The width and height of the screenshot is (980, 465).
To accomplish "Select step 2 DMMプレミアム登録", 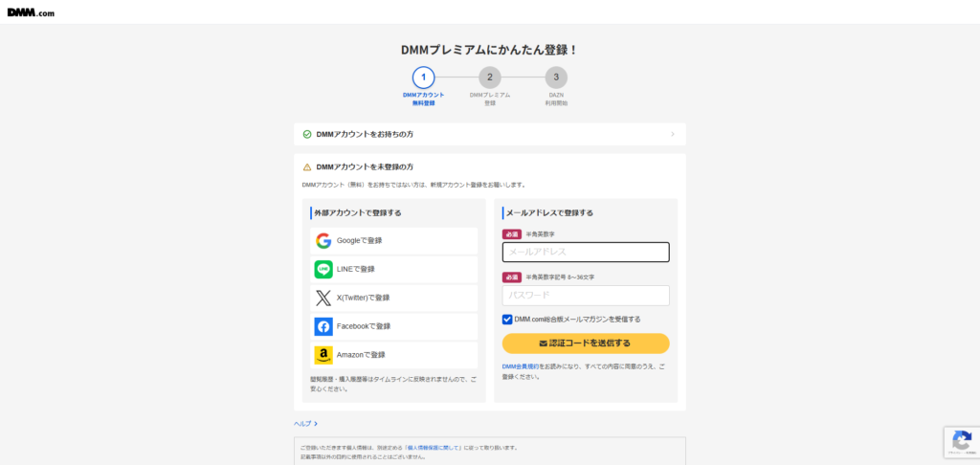I will (x=489, y=77).
